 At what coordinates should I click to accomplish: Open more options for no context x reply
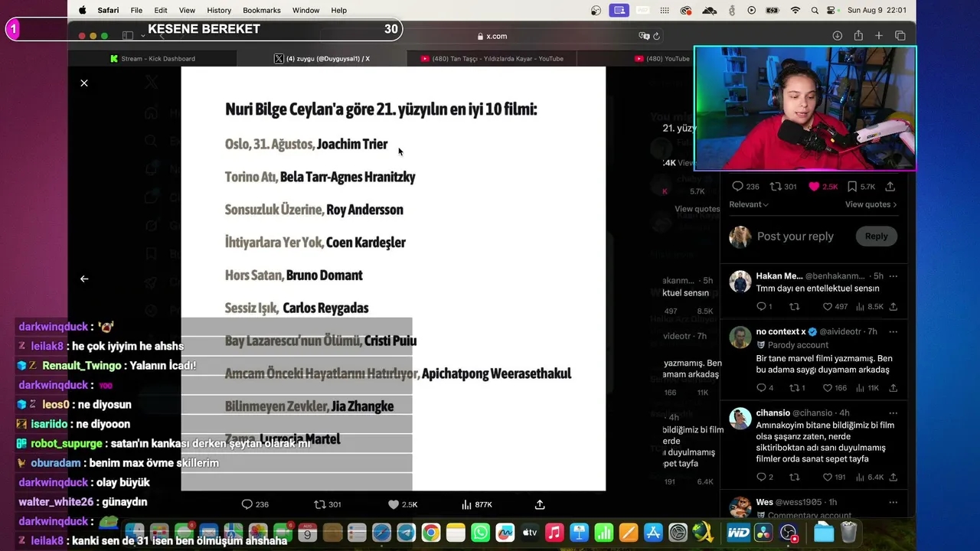point(893,331)
